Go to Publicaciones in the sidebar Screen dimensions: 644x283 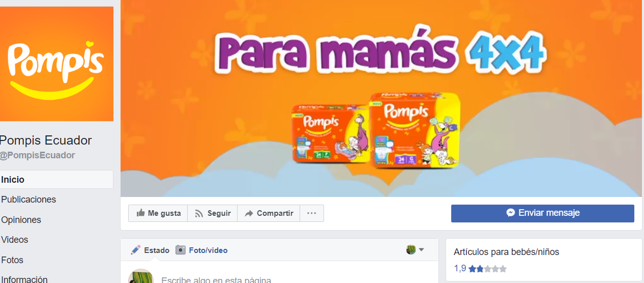click(28, 200)
